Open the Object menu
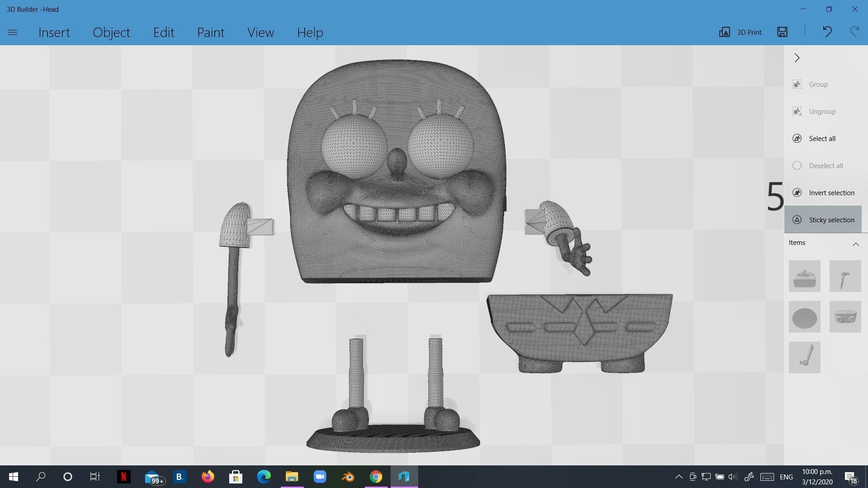This screenshot has height=488, width=868. click(x=111, y=33)
